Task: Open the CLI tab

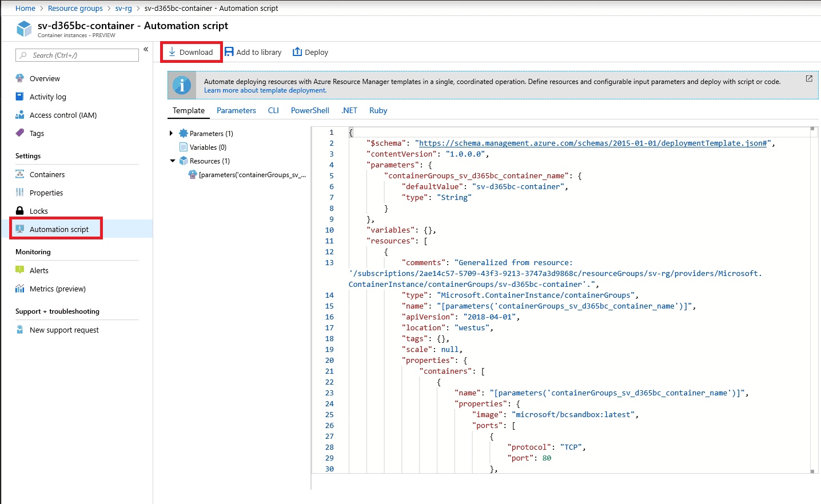Action: (273, 110)
